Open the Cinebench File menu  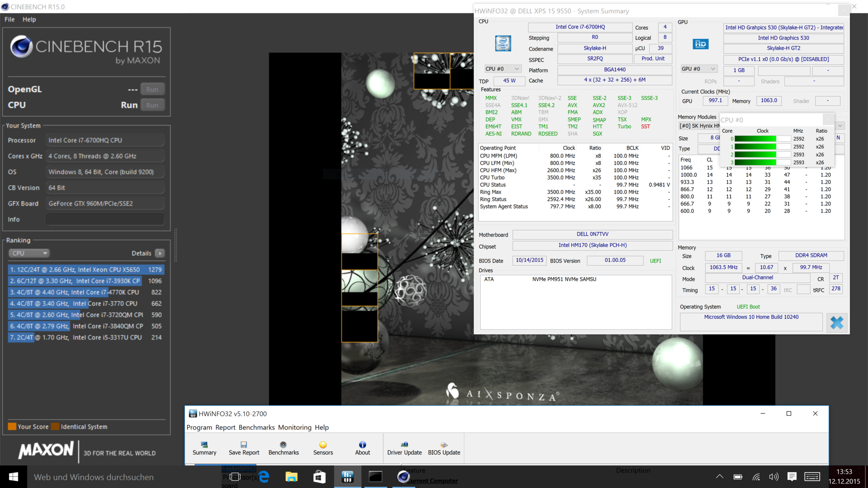pos(9,19)
